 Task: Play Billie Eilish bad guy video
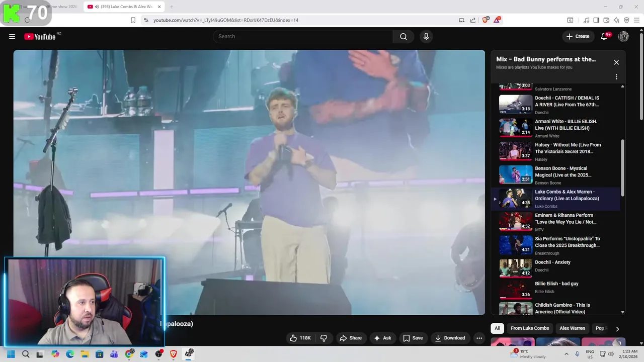556,289
